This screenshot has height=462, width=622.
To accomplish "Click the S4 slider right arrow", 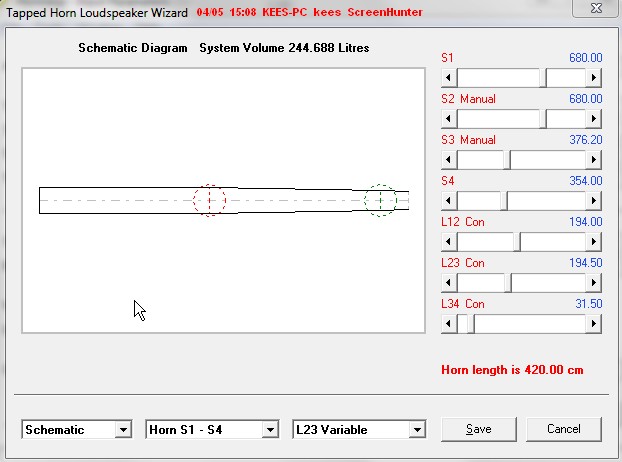I will point(593,200).
